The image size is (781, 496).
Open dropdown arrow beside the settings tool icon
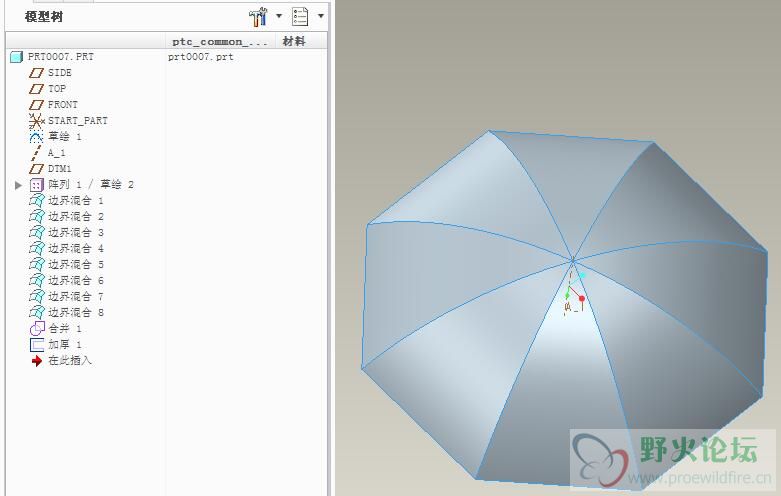(x=279, y=16)
